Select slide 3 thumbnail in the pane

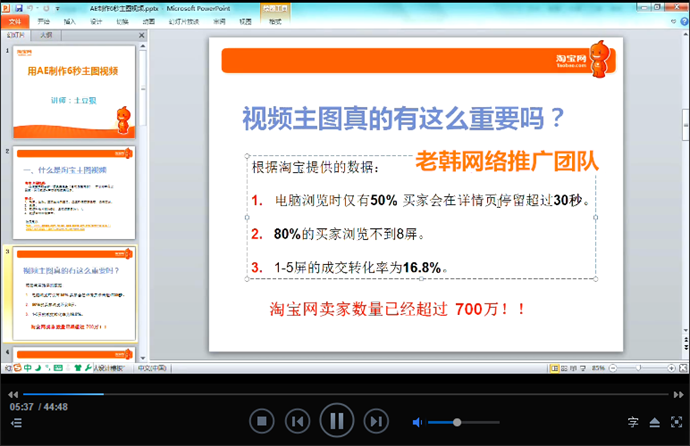[74, 293]
